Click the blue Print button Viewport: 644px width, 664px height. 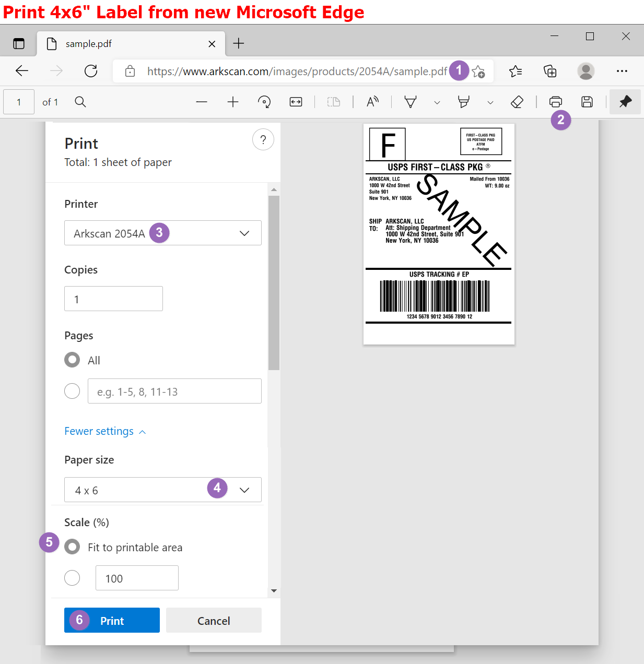[112, 620]
